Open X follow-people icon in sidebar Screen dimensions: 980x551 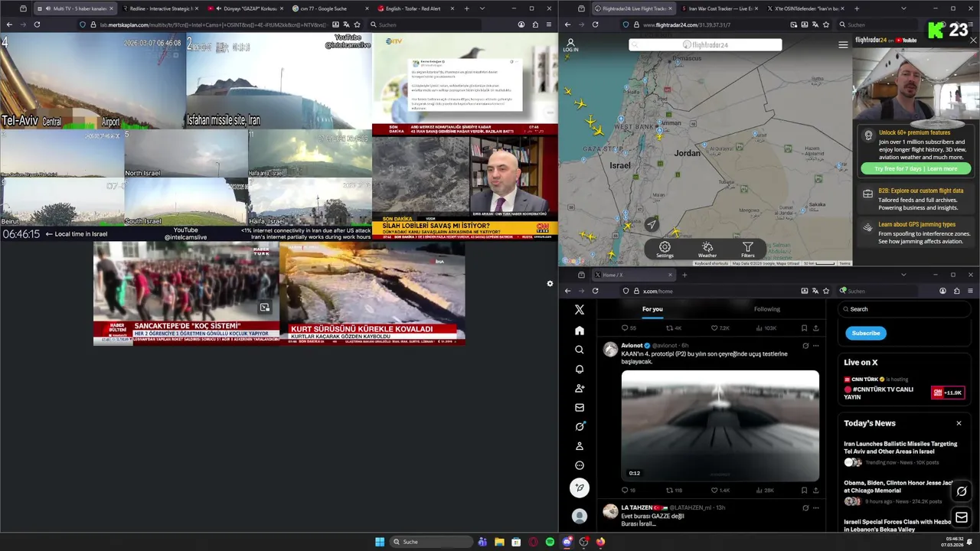click(x=580, y=388)
